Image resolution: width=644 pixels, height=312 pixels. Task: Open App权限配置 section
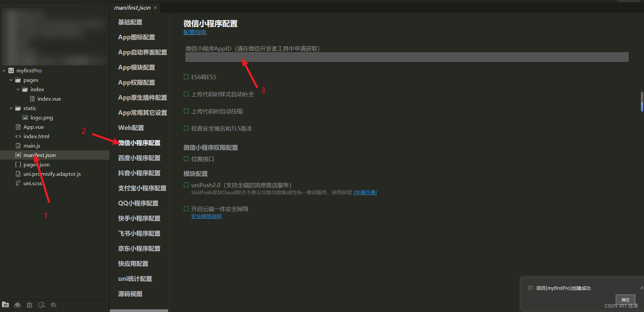(x=137, y=83)
